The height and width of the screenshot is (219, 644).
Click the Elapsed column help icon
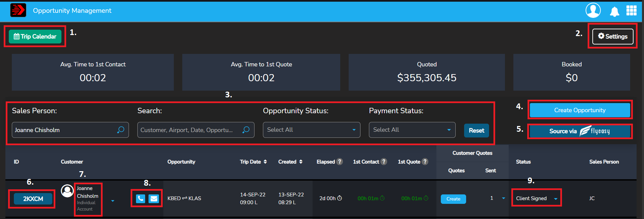click(x=340, y=162)
